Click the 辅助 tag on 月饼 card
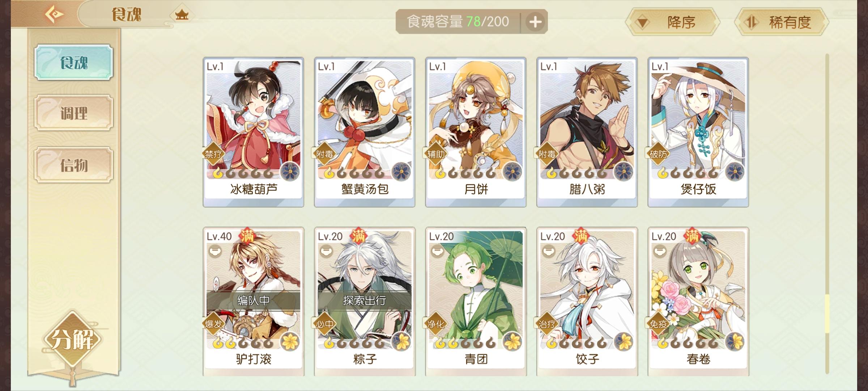This screenshot has height=391, width=868. (435, 155)
